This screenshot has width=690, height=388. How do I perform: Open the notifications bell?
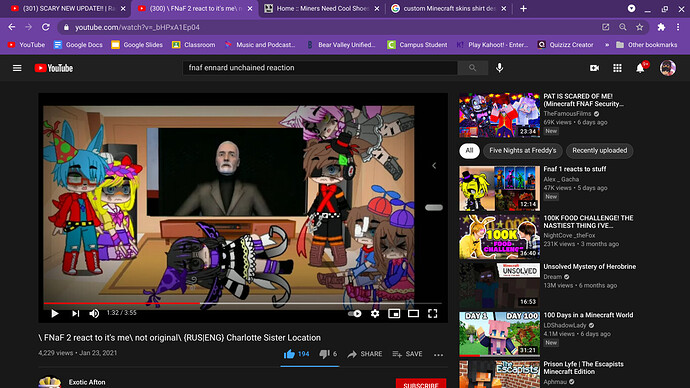(640, 68)
